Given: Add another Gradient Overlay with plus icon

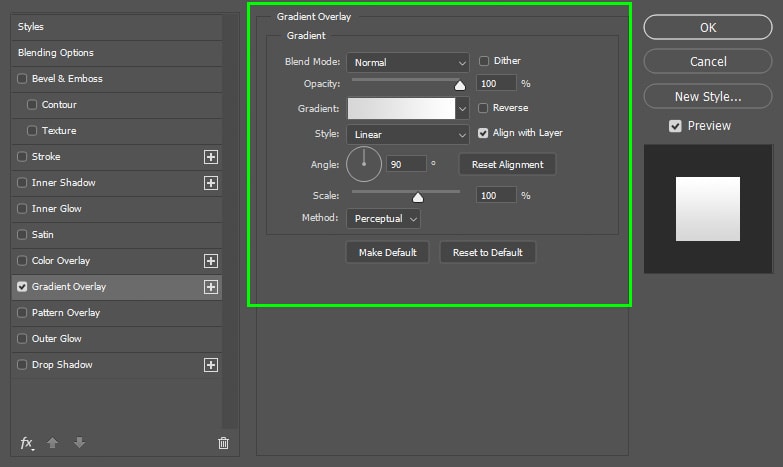Looking at the screenshot, I should click(211, 287).
